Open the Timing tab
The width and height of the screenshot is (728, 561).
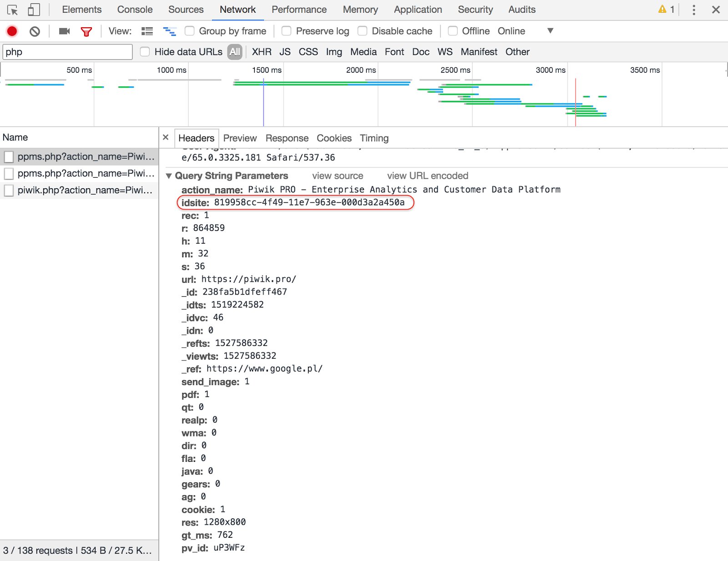point(374,138)
